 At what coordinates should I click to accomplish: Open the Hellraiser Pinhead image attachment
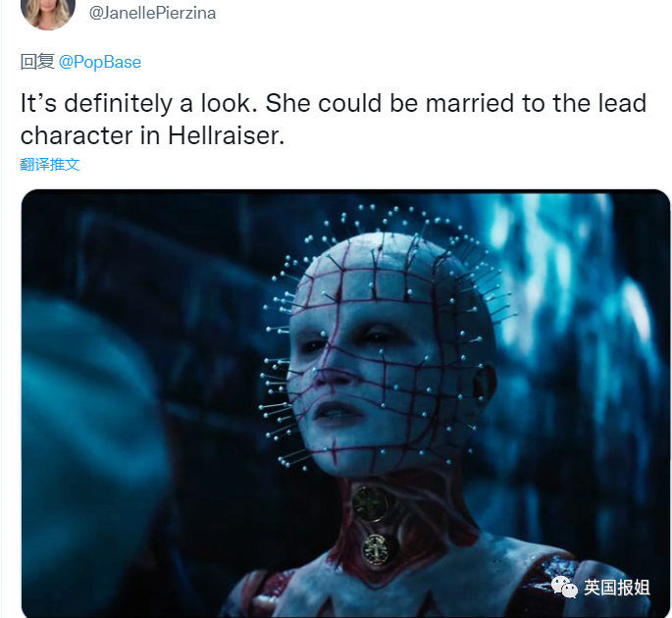click(x=345, y=403)
